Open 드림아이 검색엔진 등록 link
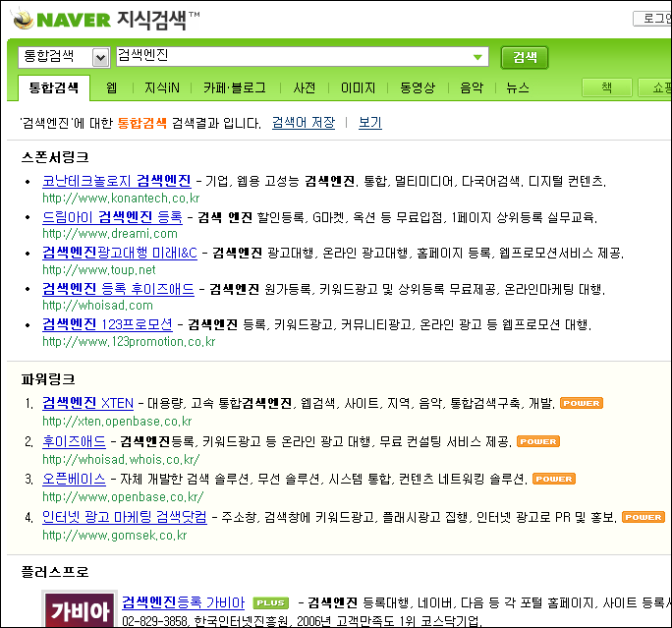Screen dimensions: 672x628 point(112,217)
